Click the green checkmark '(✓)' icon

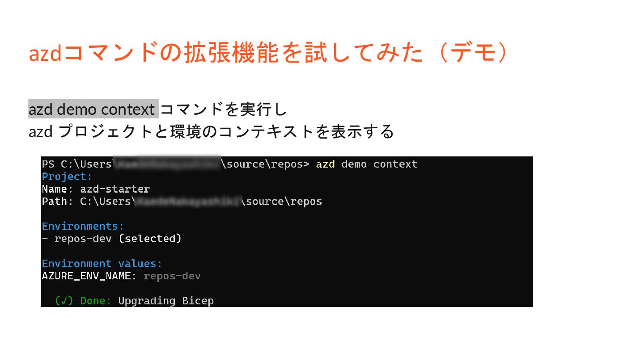[x=64, y=301]
